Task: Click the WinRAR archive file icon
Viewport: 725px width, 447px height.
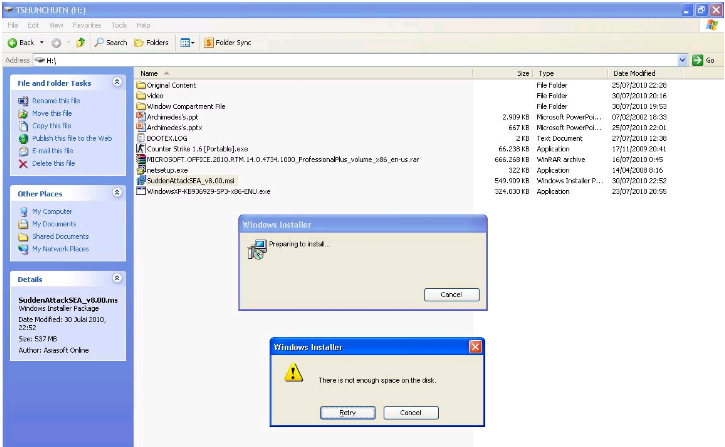Action: click(141, 159)
